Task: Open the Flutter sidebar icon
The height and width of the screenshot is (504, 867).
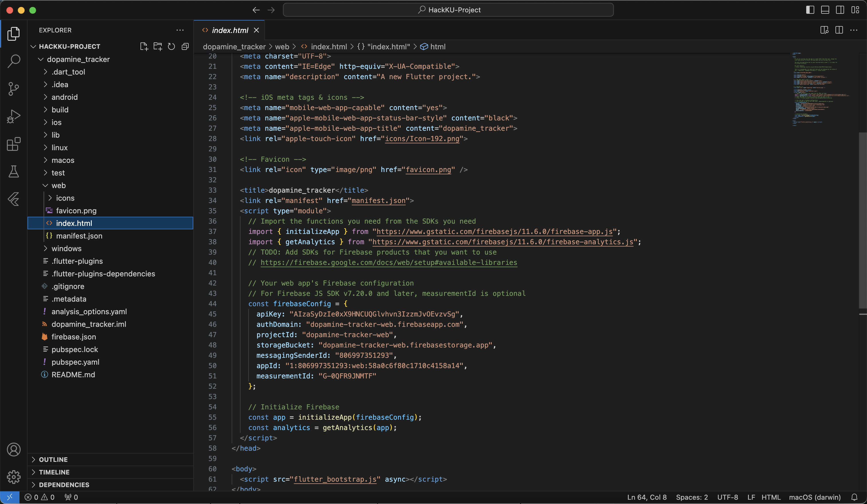Action: pyautogui.click(x=14, y=199)
